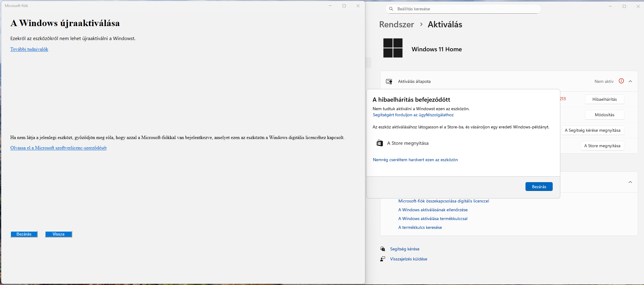This screenshot has height=285, width=644.
Task: Click the Visszajelzés küldése feedback icon
Action: pyautogui.click(x=383, y=259)
